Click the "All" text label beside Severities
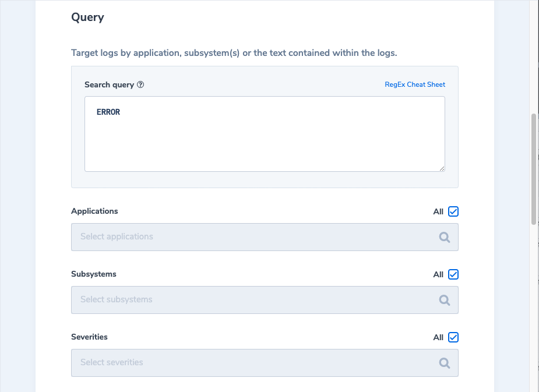The height and width of the screenshot is (392, 539). [x=438, y=338]
